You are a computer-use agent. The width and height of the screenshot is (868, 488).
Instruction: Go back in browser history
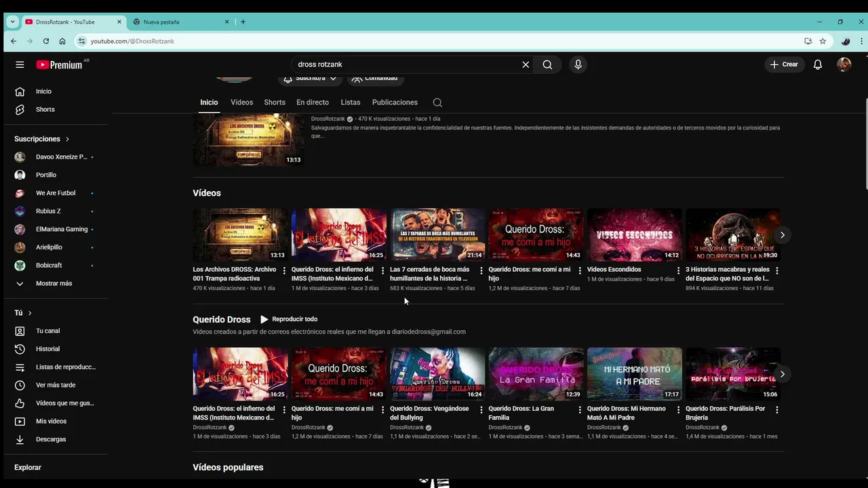pos(14,41)
